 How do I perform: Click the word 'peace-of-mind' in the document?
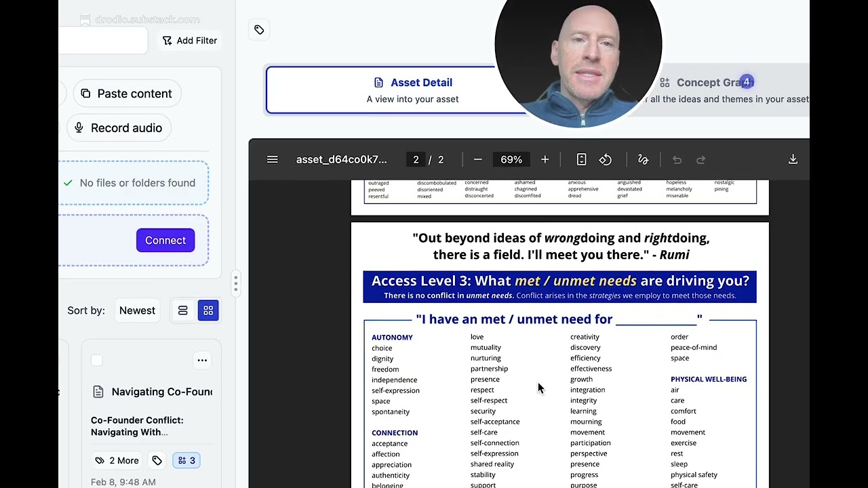[x=694, y=348]
